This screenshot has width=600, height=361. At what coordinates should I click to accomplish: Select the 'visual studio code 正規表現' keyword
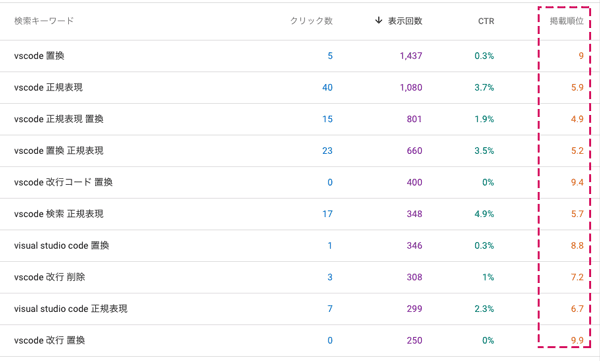(71, 309)
